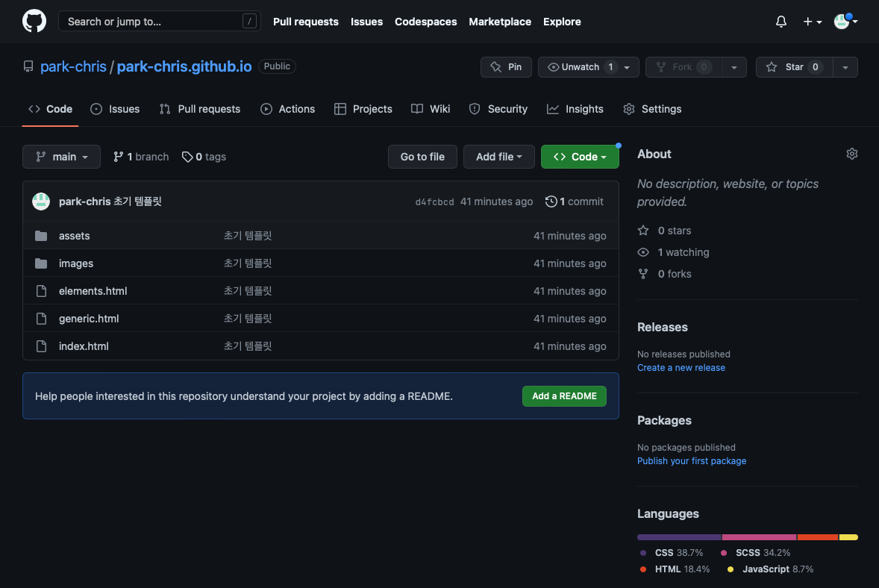Open index.html file
The width and height of the screenshot is (879, 588).
[84, 345]
